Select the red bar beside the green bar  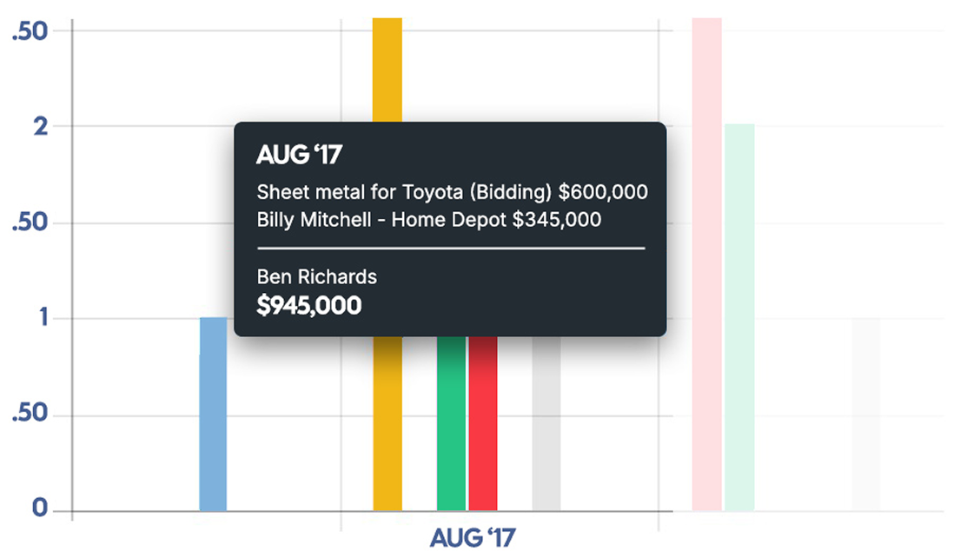tap(483, 424)
